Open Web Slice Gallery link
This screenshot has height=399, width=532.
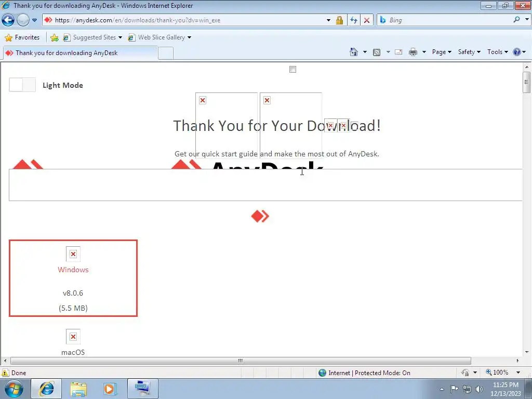pos(159,37)
